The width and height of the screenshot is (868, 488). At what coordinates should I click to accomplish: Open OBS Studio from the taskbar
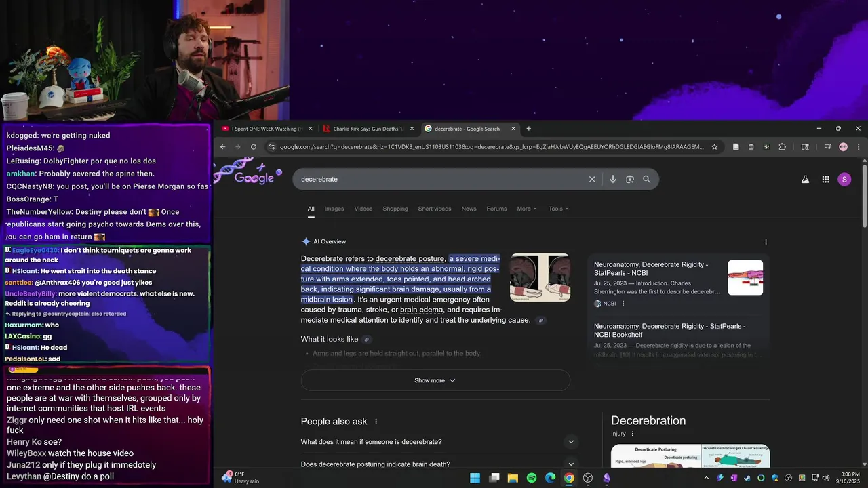click(588, 478)
